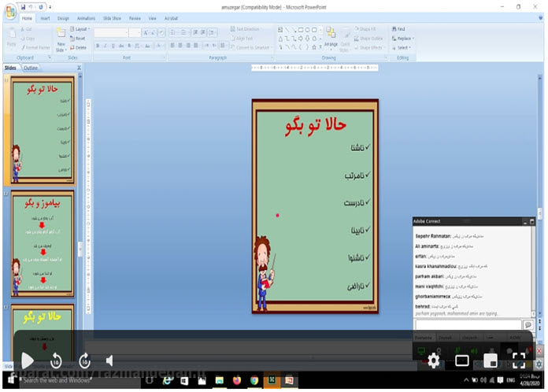Viewport: 548px width, 392px height.
Task: Click the Paste button in Clipboard
Action: click(x=12, y=37)
